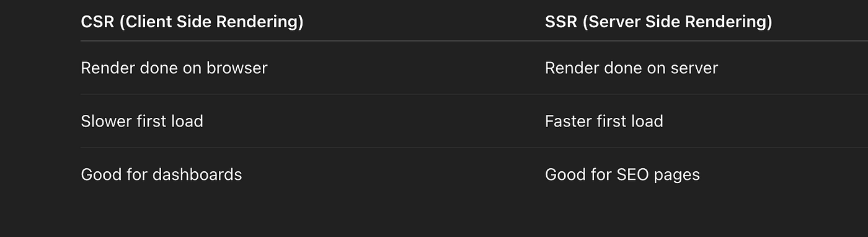Image resolution: width=868 pixels, height=237 pixels.
Task: Click the SSR (Server Side Rendering) column header
Action: point(658,22)
